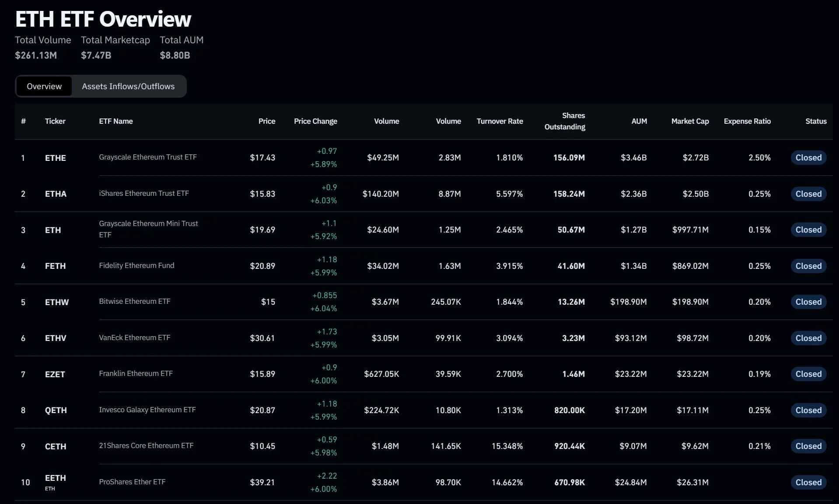Switch to the Assets Inflows/Outflows tab
Image resolution: width=839 pixels, height=504 pixels.
point(128,87)
